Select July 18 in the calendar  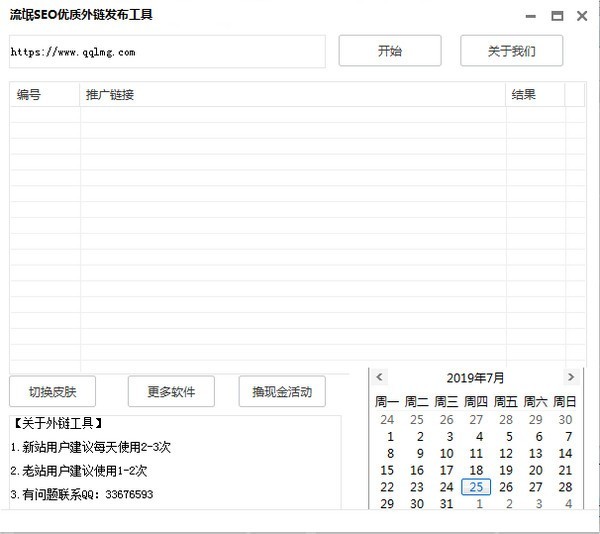coord(476,470)
